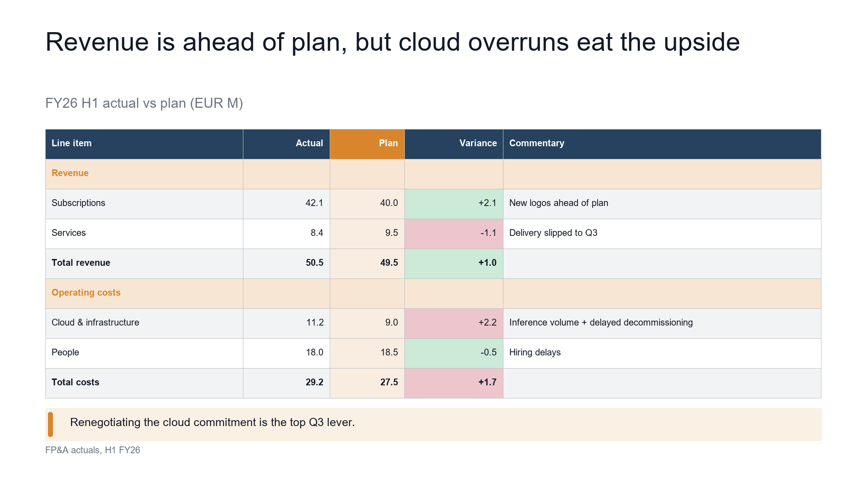
Task: Select the Total revenue 50.5 actual cell
Action: (286, 264)
